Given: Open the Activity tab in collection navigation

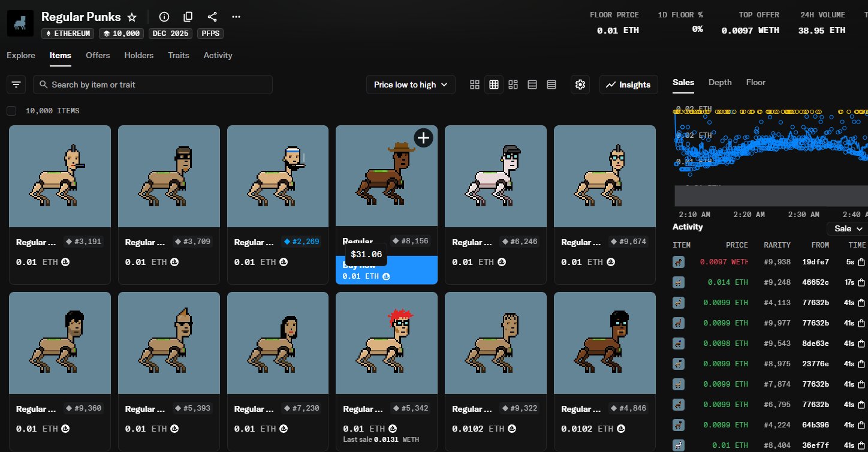Looking at the screenshot, I should tap(218, 55).
